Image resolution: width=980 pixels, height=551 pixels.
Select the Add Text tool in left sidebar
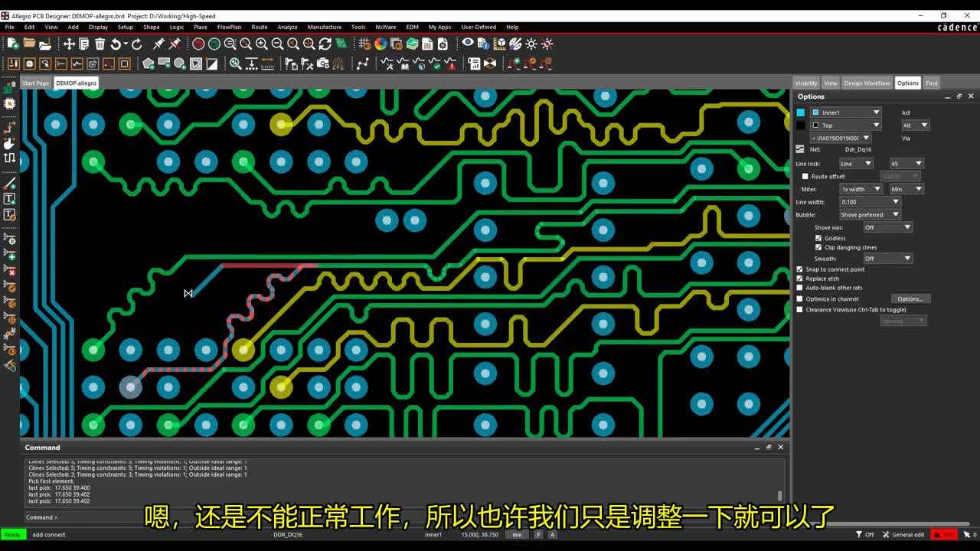[x=10, y=198]
